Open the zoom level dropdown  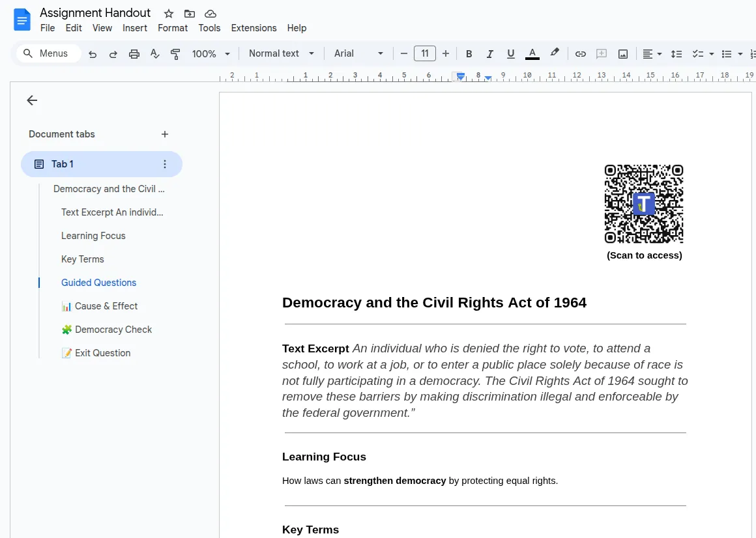[x=210, y=53]
